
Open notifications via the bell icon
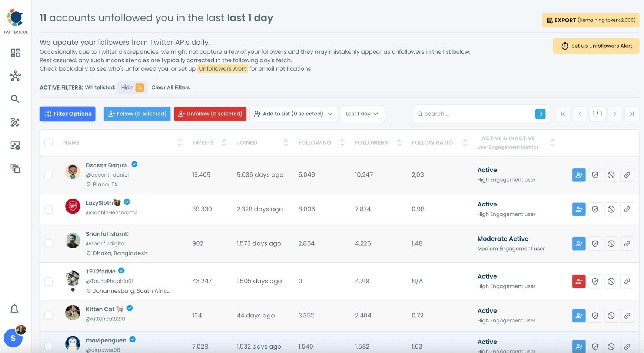[14, 308]
